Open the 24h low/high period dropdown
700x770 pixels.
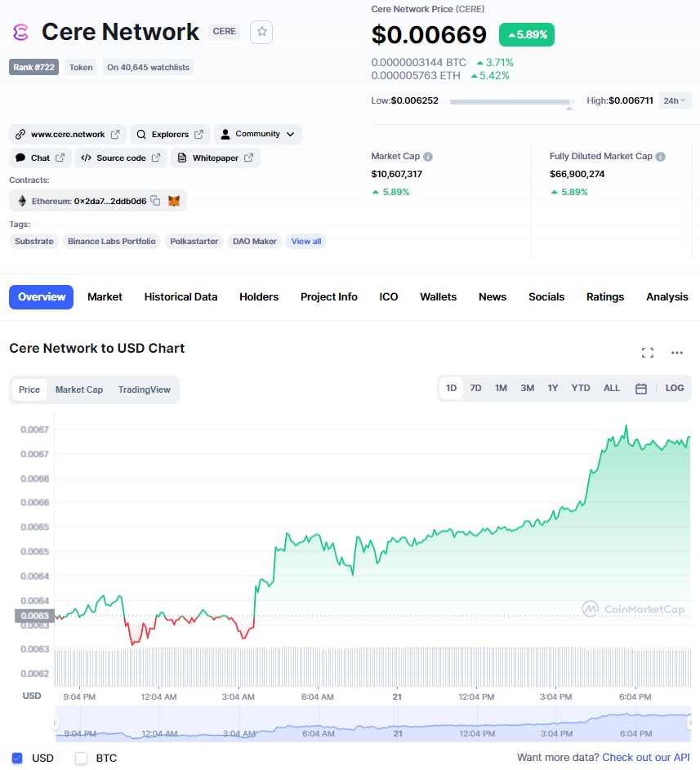[675, 100]
